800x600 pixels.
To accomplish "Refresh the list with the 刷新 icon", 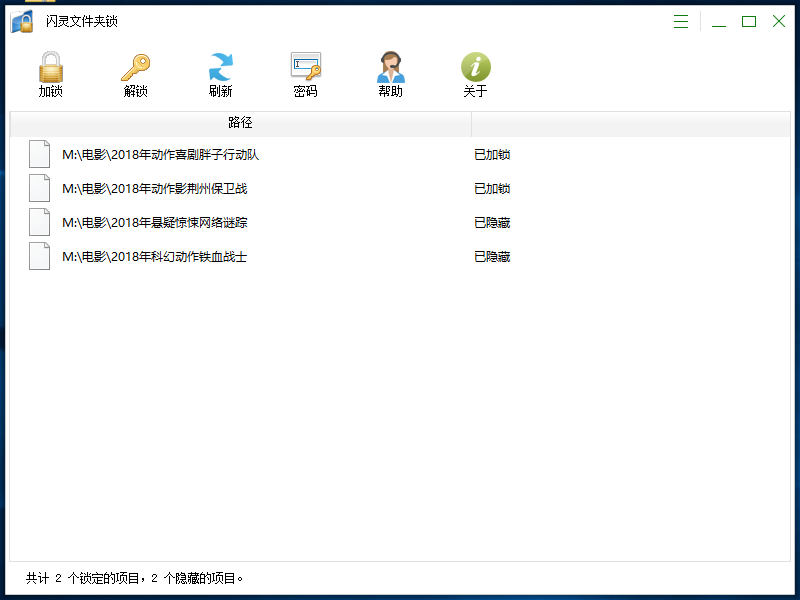I will click(x=220, y=69).
